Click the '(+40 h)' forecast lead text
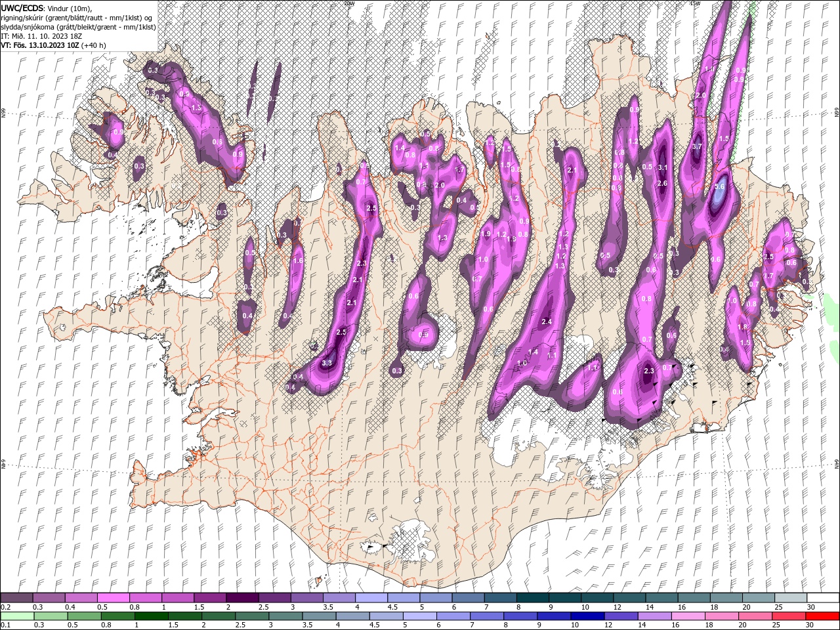 94,45
